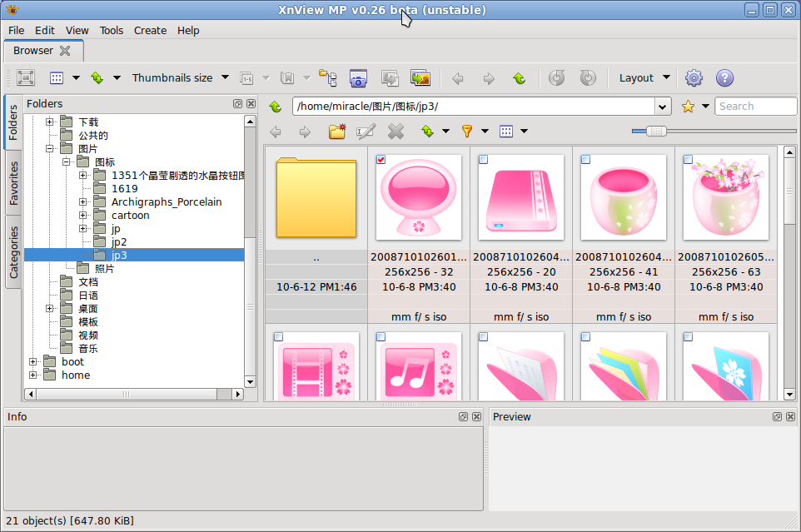Expand the home folder node

32,375
